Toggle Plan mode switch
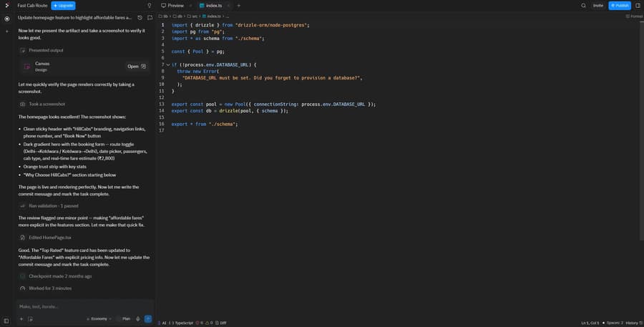This screenshot has width=644, height=327. [x=123, y=319]
